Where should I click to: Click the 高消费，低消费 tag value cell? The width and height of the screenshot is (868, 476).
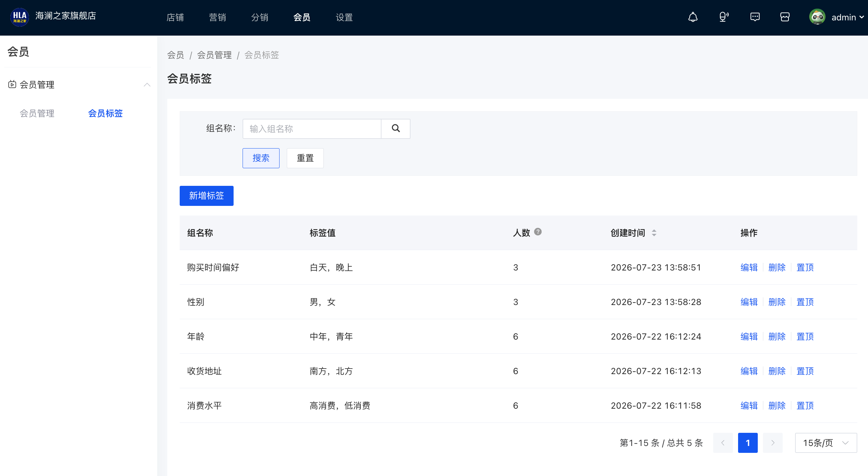tap(340, 406)
